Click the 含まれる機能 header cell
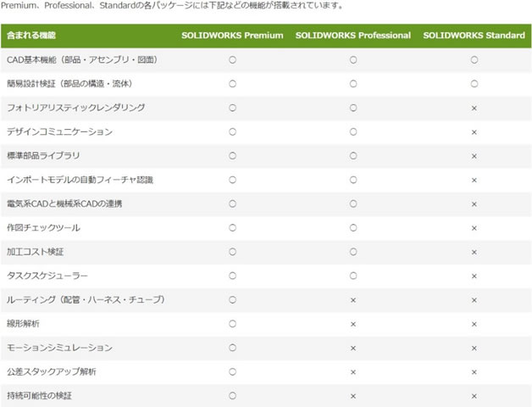532x407 pixels. 31,36
